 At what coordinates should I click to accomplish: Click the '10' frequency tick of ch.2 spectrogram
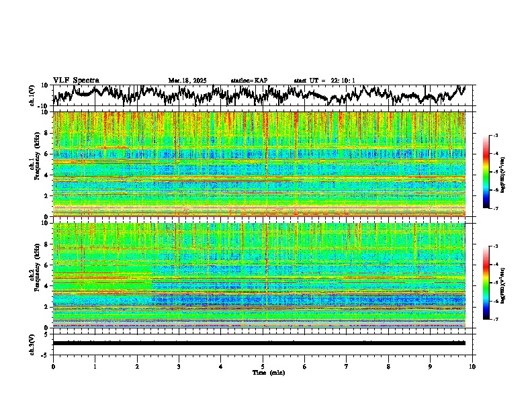(46, 223)
